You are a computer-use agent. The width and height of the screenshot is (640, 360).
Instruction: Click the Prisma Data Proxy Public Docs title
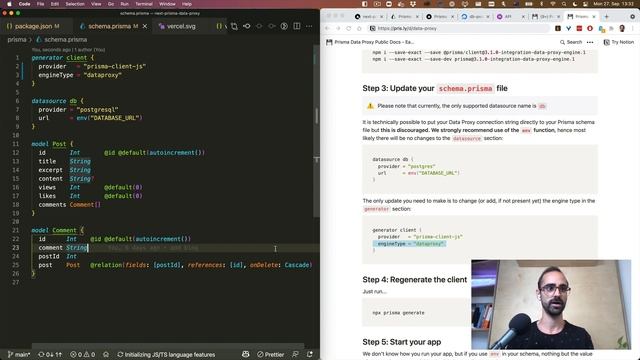pyautogui.click(x=370, y=42)
